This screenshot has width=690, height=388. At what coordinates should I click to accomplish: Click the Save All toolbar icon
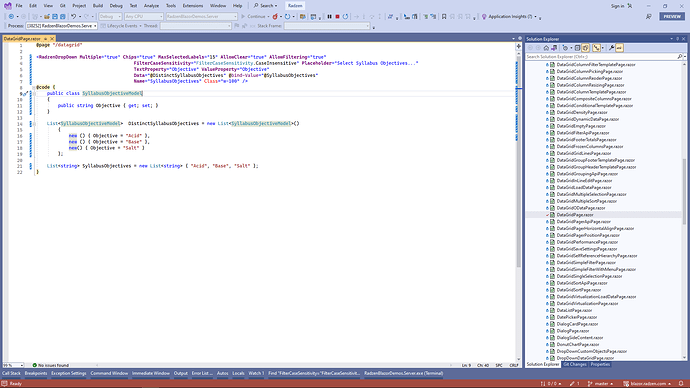pos(62,17)
